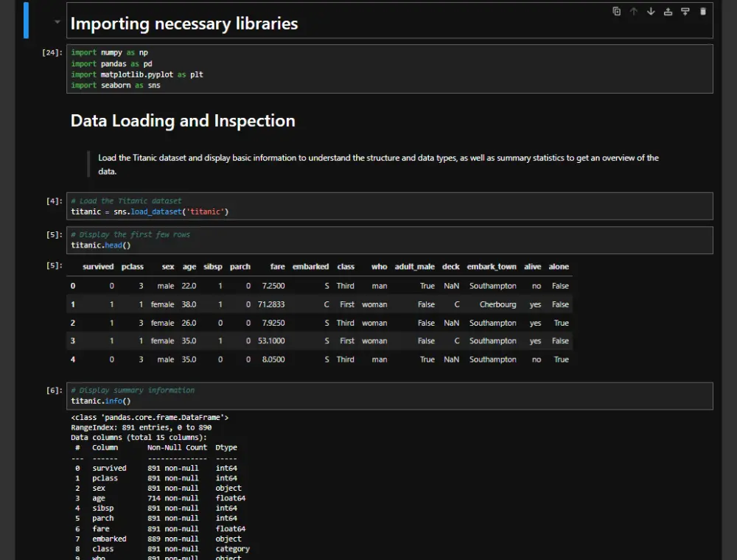The image size is (737, 560).
Task: Click the Data columns (total 15 columns) line
Action: pos(139,438)
